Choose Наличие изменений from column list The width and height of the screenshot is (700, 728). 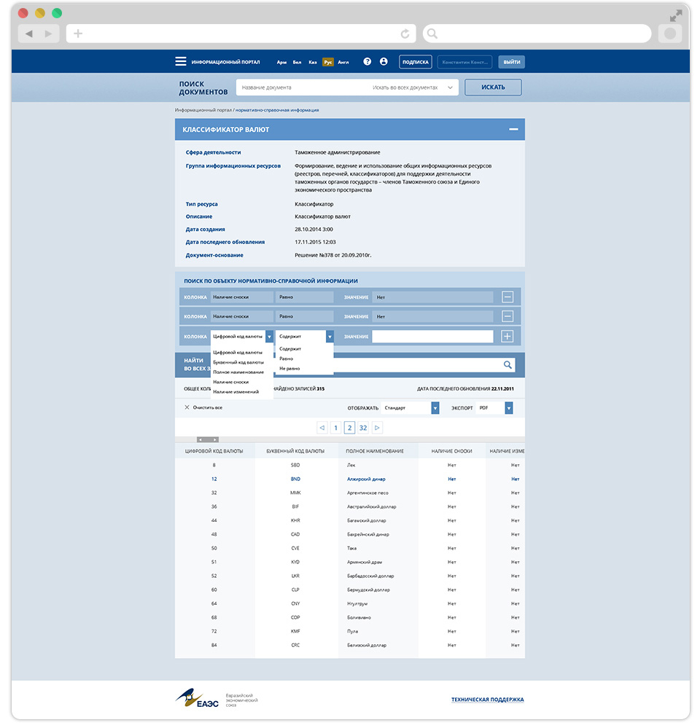pos(236,391)
